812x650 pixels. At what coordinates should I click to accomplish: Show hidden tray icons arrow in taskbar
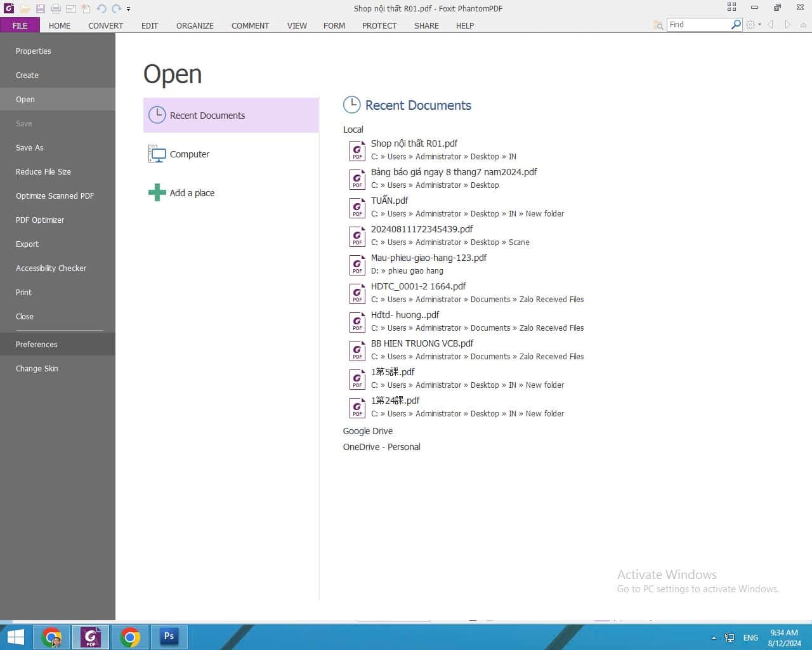pos(714,638)
